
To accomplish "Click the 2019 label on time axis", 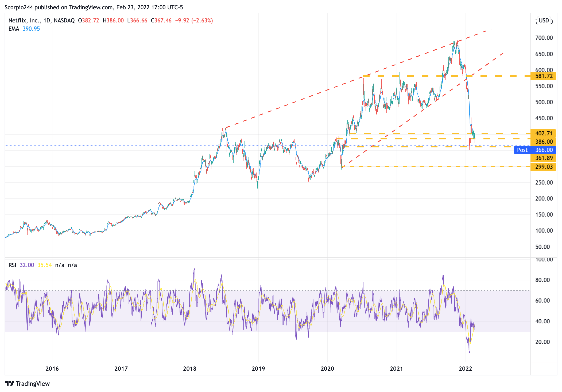I will coord(258,369).
